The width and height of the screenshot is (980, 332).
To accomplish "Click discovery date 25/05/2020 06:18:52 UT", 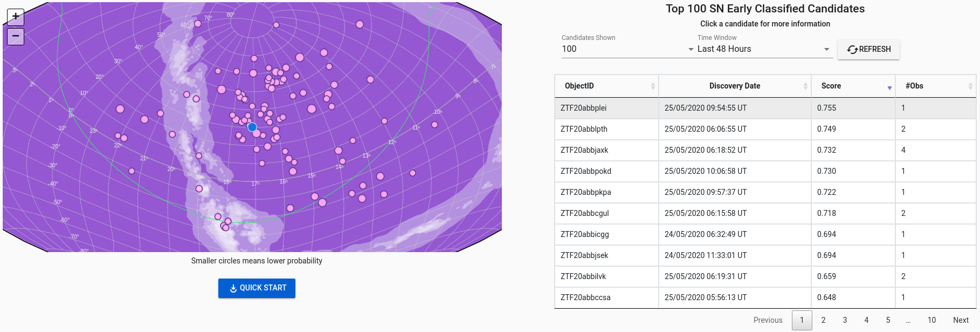I will [x=706, y=150].
